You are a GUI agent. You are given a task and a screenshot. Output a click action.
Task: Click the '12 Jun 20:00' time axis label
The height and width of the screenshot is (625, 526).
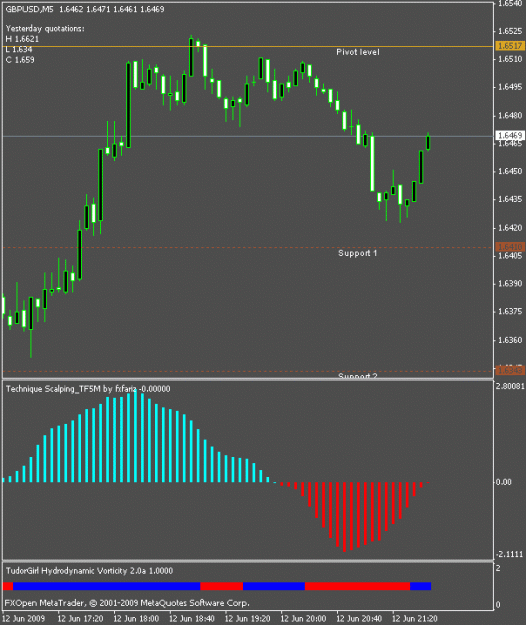[x=304, y=619]
